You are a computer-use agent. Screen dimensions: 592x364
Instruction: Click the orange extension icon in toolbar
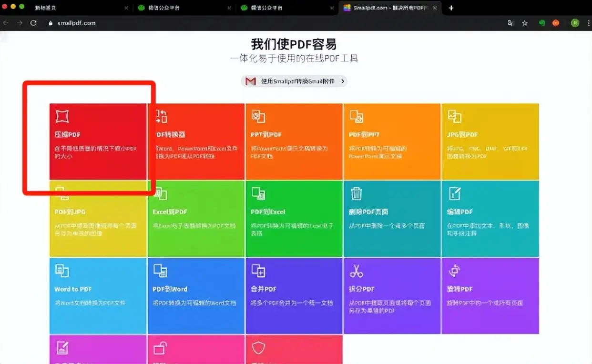pyautogui.click(x=556, y=22)
